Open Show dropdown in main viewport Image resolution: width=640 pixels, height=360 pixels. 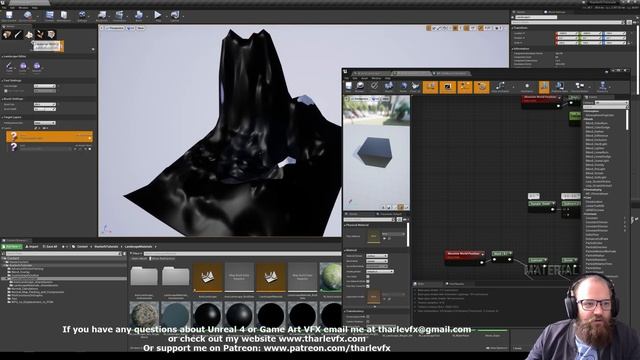click(140, 28)
